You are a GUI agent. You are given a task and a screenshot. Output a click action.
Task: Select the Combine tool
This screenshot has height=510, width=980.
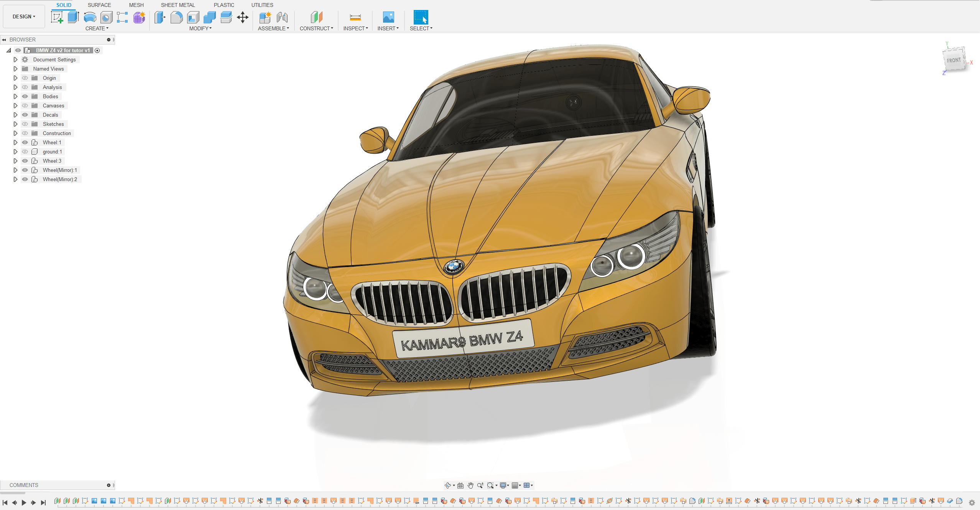tap(209, 17)
